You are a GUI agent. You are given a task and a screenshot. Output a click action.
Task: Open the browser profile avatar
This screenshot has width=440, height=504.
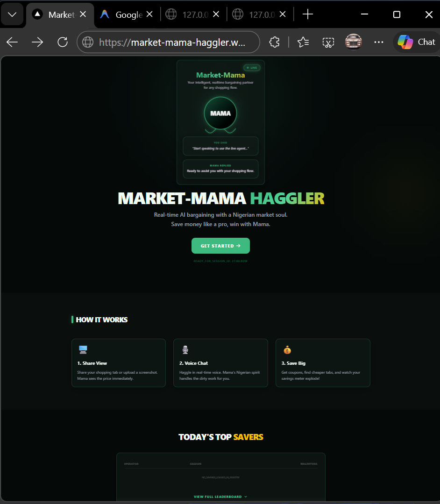354,42
